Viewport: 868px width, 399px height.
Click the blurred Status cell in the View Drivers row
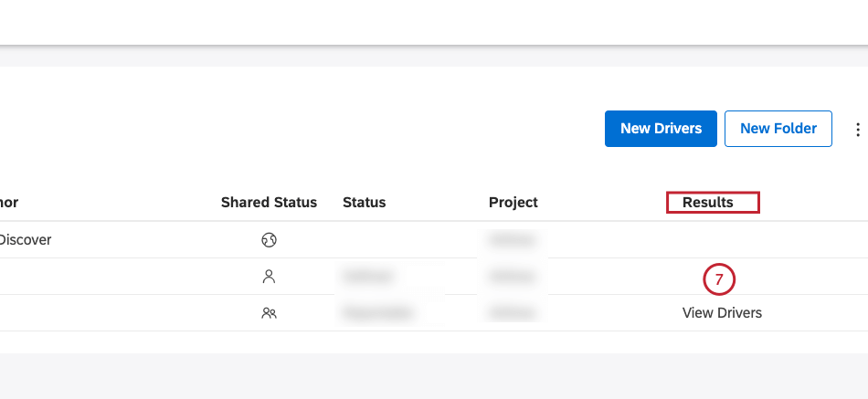click(377, 312)
